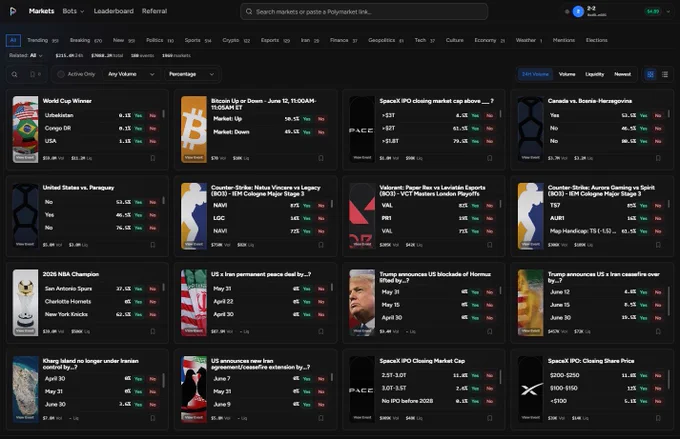Image resolution: width=680 pixels, height=439 pixels.
Task: Click the magnifier icon in filter bar
Action: pyautogui.click(x=14, y=74)
